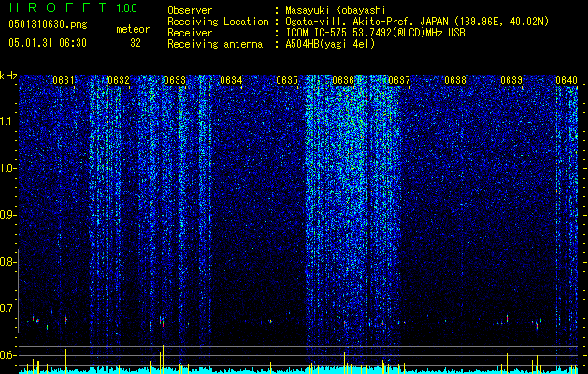
Task: Click the 0639 time marker
Action: click(511, 80)
